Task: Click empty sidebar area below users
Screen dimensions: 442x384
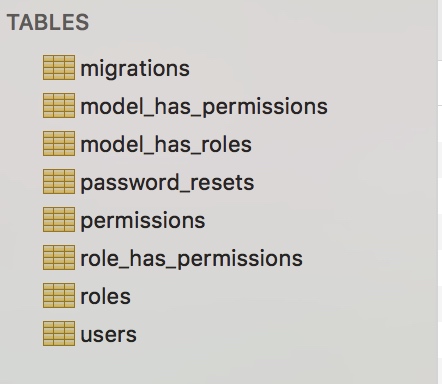Action: [217, 367]
